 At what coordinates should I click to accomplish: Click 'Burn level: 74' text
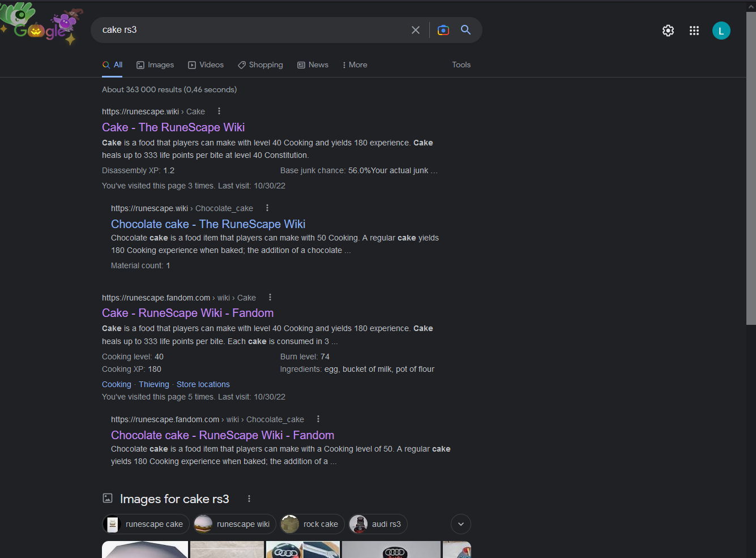305,357
